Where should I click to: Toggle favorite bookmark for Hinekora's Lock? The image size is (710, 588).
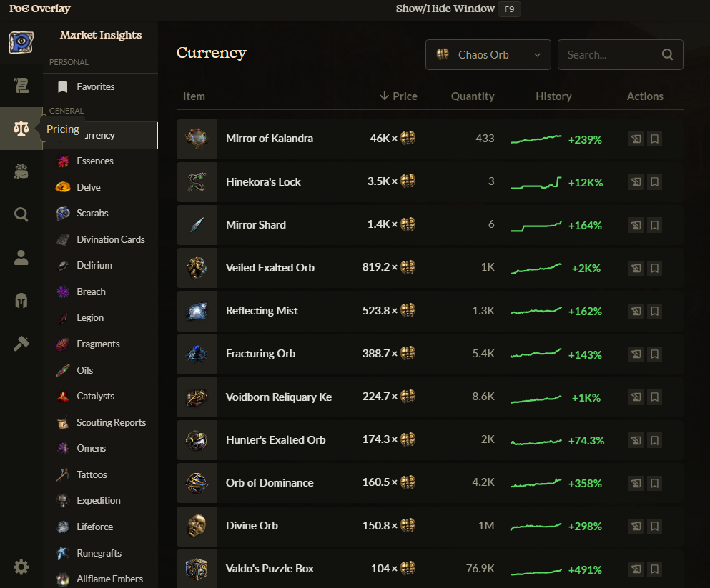654,182
